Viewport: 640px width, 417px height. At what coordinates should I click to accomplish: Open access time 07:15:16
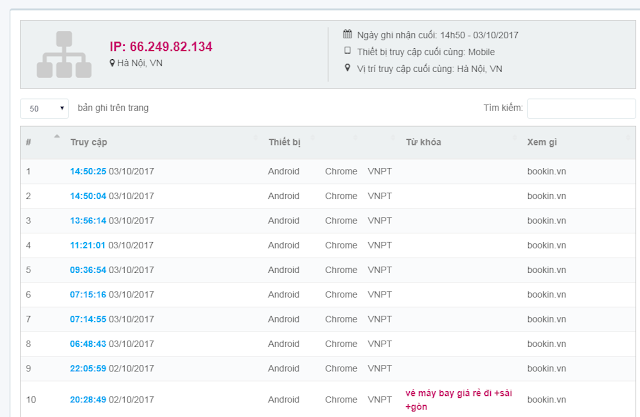[x=88, y=295]
